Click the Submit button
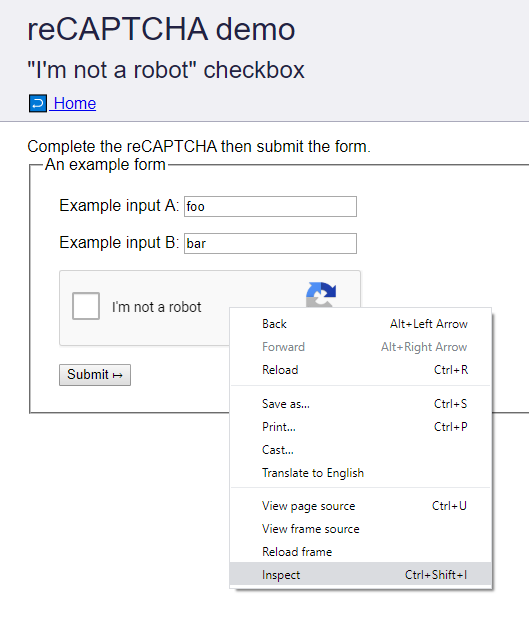The width and height of the screenshot is (529, 638). pos(95,375)
